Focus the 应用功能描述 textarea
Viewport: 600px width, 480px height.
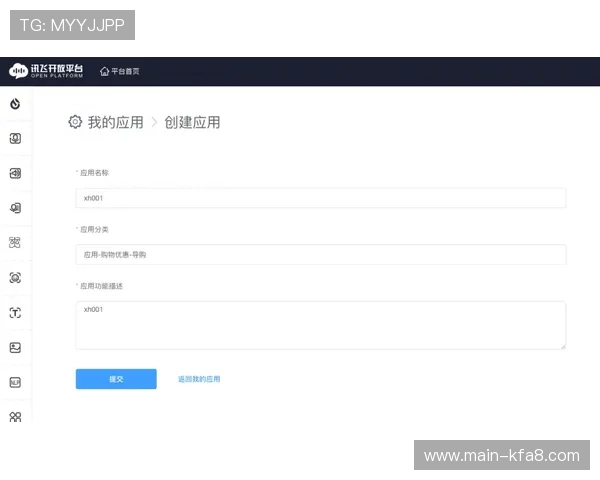click(x=321, y=325)
